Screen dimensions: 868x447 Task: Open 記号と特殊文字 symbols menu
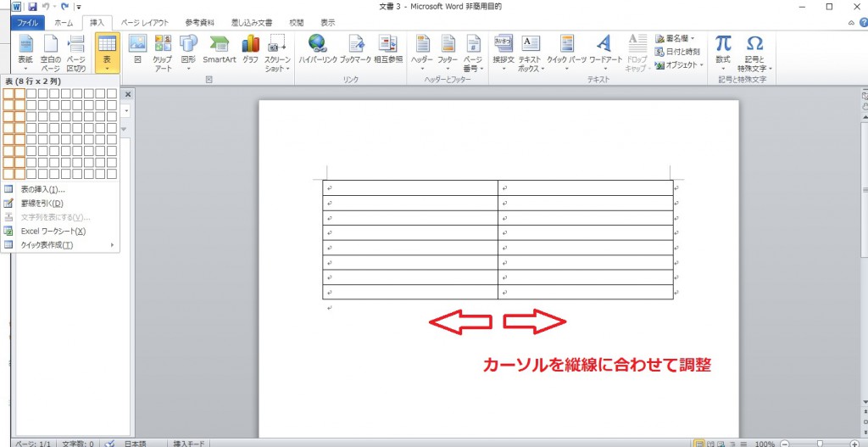point(754,53)
